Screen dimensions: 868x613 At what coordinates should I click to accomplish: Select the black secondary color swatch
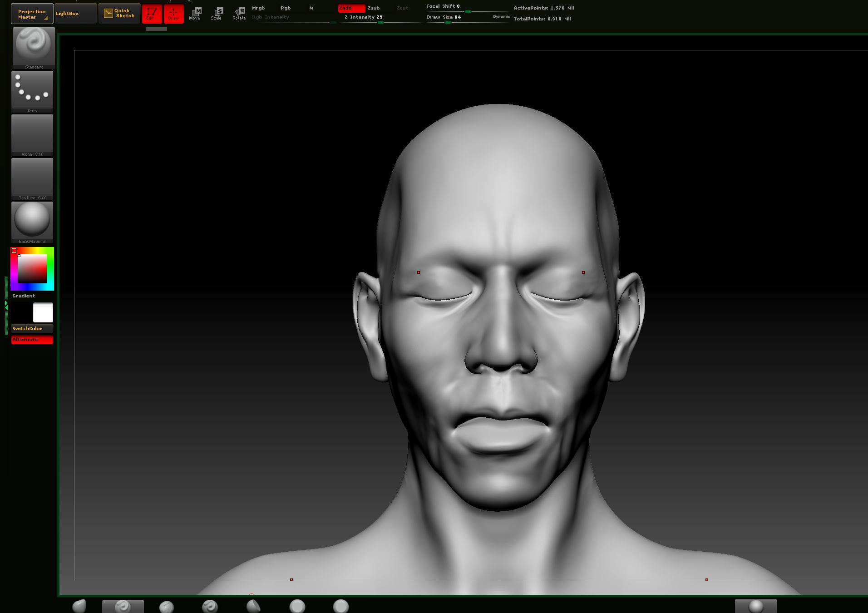[x=22, y=312]
